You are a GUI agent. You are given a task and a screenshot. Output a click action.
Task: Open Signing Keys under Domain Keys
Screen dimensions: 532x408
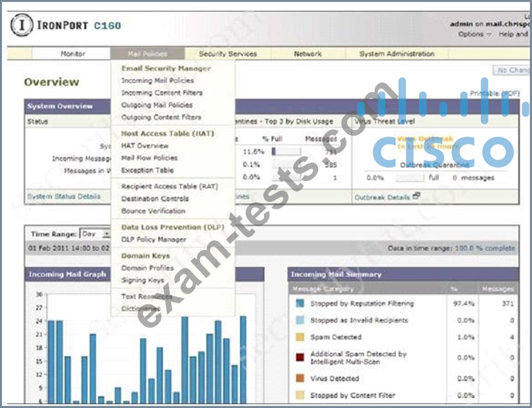[x=142, y=280]
